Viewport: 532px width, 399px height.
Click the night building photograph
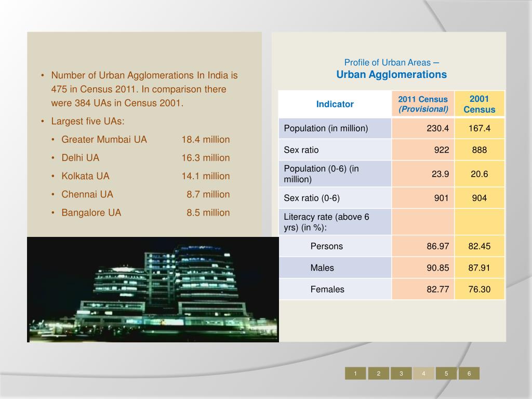tap(152, 290)
